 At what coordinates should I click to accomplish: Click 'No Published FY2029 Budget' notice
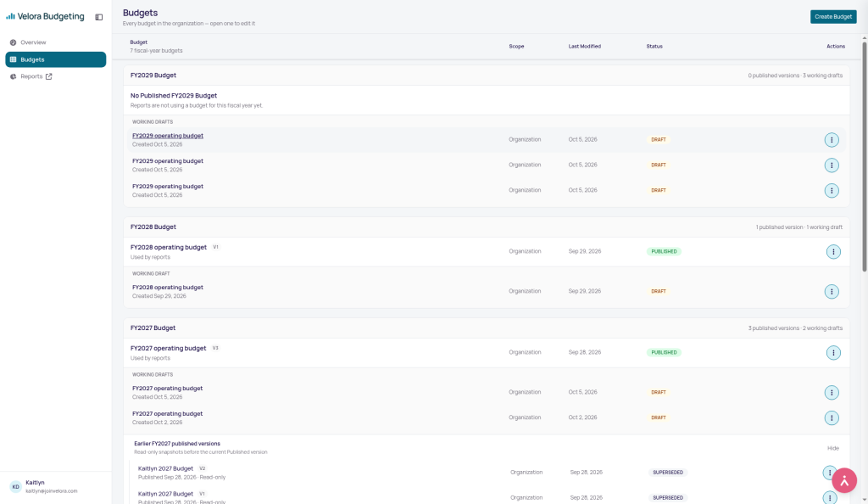(174, 96)
